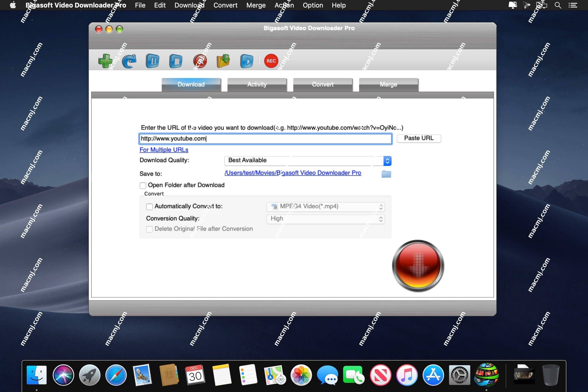The width and height of the screenshot is (588, 392).
Task: Click the URL input field
Action: [x=265, y=138]
